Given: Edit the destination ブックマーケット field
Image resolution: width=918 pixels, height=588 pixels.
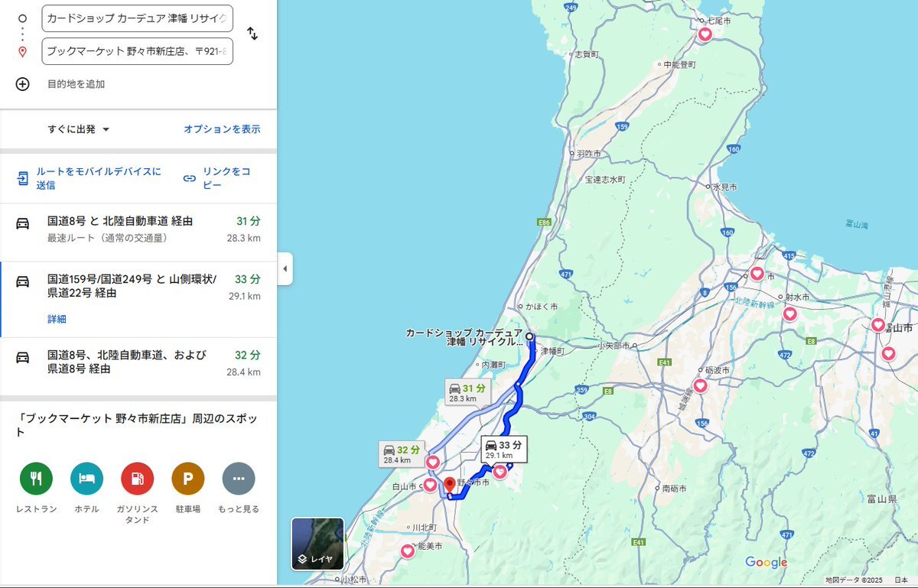Looking at the screenshot, I should point(138,51).
